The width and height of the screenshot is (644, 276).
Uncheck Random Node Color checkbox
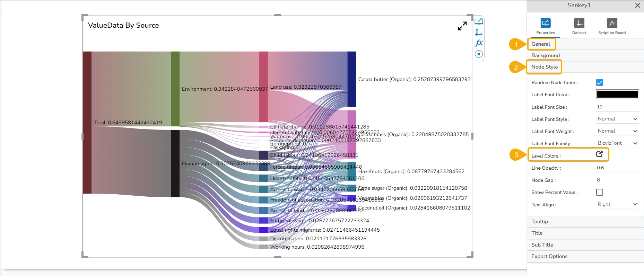click(x=600, y=82)
